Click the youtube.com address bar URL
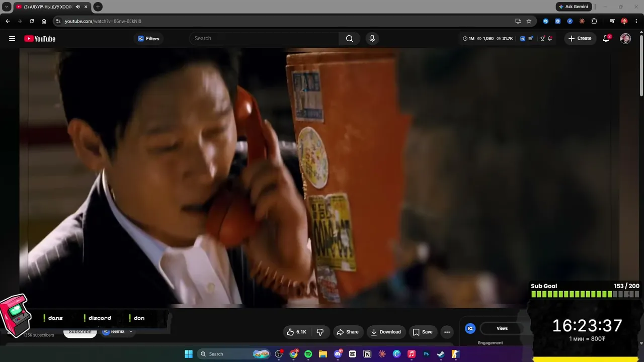Image resolution: width=644 pixels, height=362 pixels. coord(103,21)
